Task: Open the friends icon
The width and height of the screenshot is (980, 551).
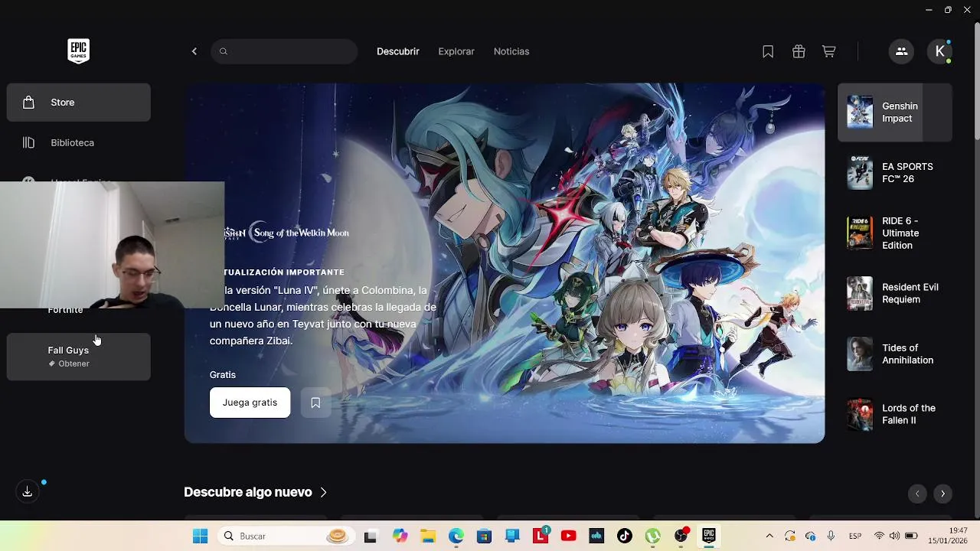Action: coord(901,51)
